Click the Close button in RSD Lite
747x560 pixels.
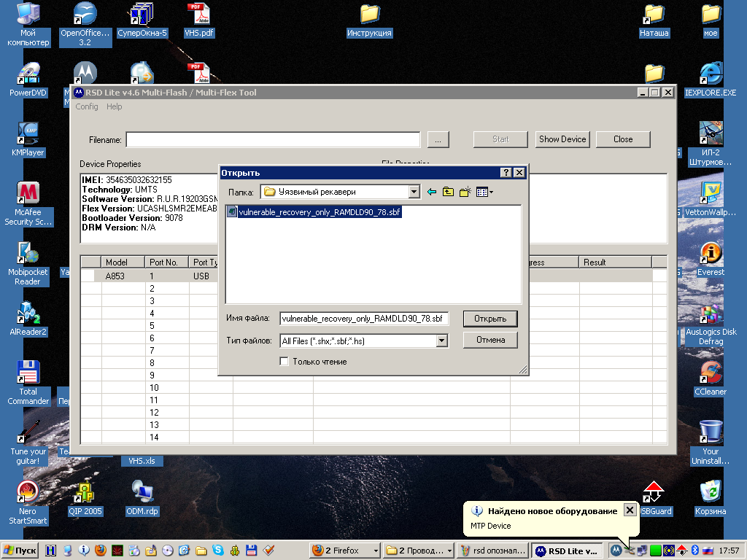[623, 139]
